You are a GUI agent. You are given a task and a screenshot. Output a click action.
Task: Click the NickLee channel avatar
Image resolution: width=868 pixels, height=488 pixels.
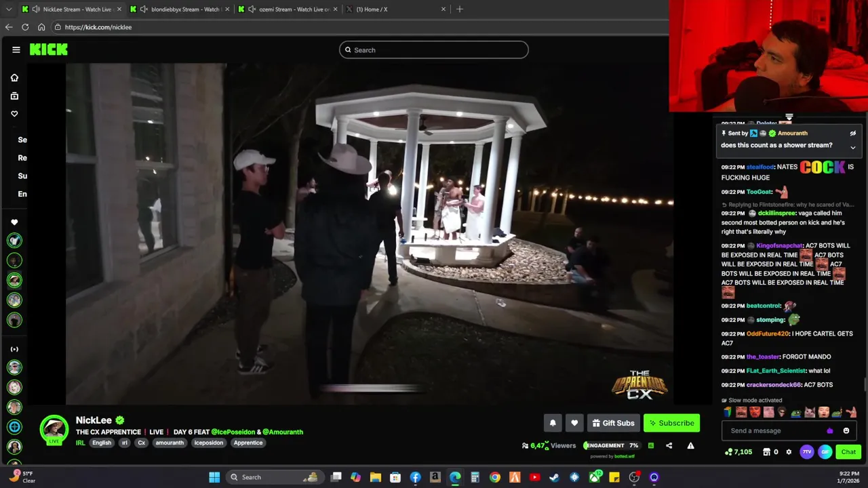(54, 430)
